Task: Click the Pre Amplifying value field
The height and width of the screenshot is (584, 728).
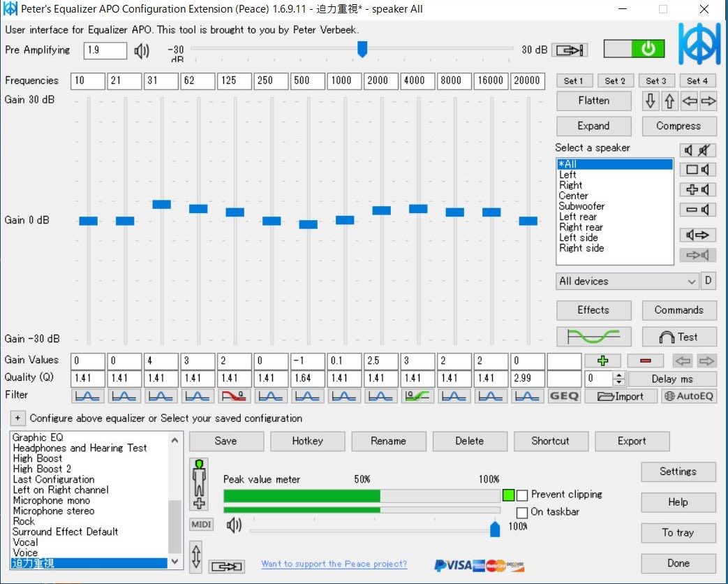Action: [x=105, y=50]
